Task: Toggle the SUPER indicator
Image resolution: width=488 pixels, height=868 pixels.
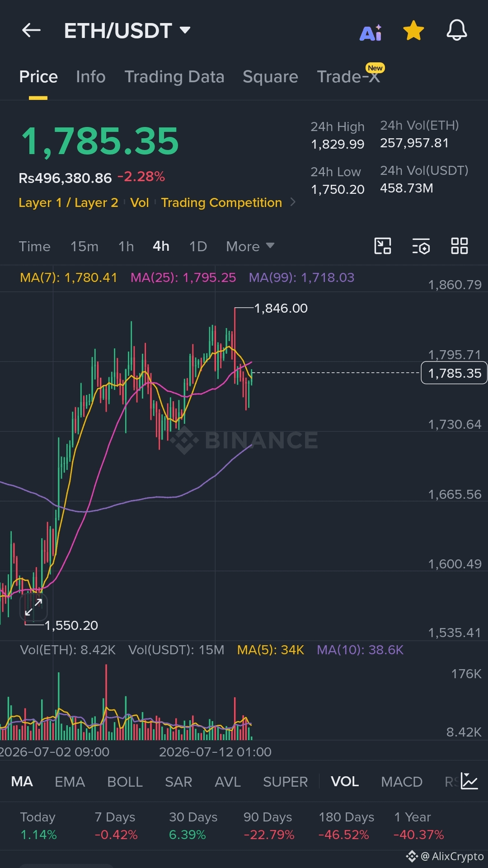Action: pyautogui.click(x=285, y=782)
